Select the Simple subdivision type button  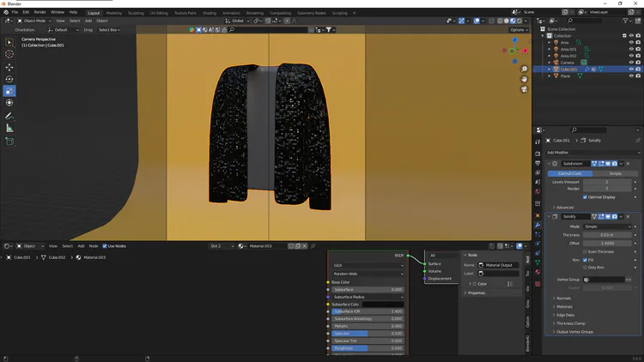616,173
